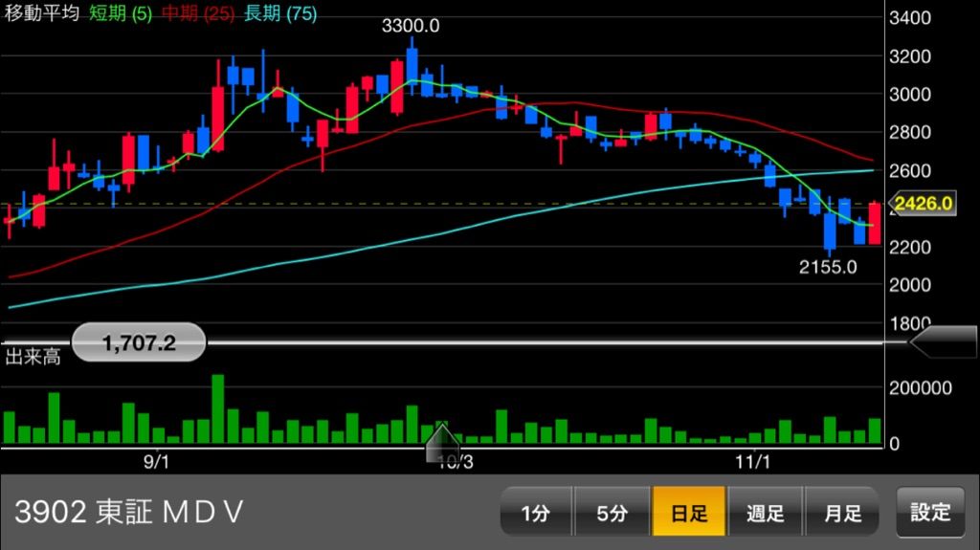Select the 日足 daily chart tab
The height and width of the screenshot is (550, 980).
[689, 512]
